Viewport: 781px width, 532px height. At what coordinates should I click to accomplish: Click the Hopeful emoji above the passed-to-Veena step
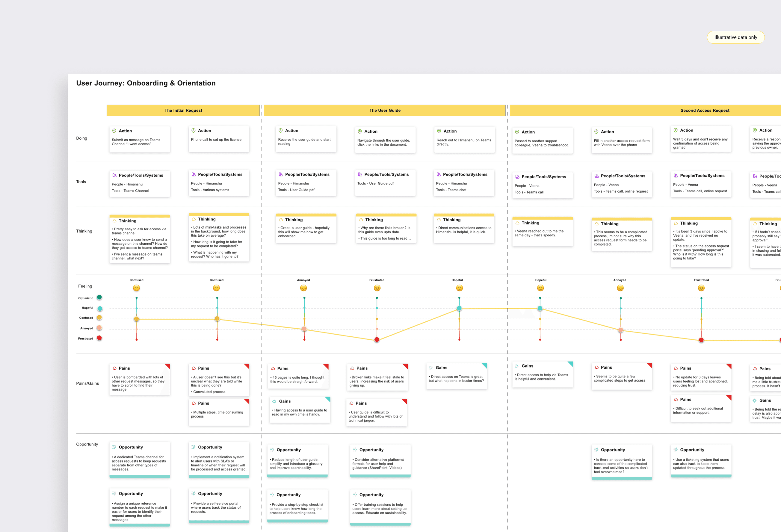(540, 288)
